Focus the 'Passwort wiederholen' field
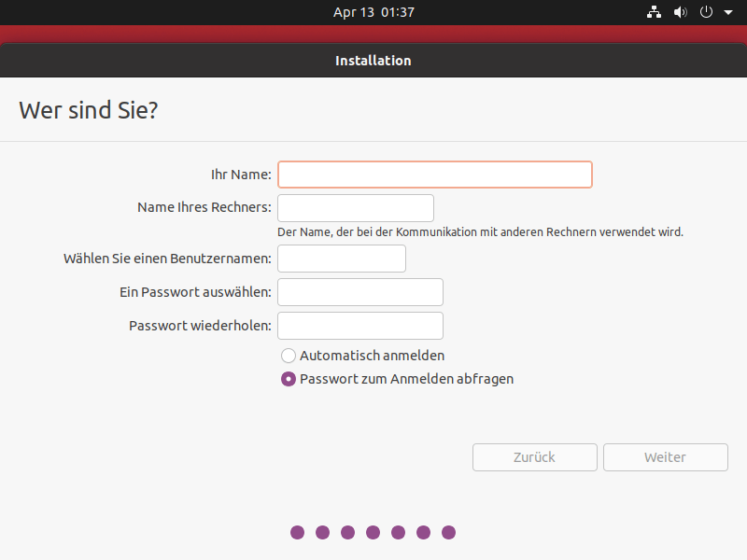This screenshot has height=560, width=747. 360,326
